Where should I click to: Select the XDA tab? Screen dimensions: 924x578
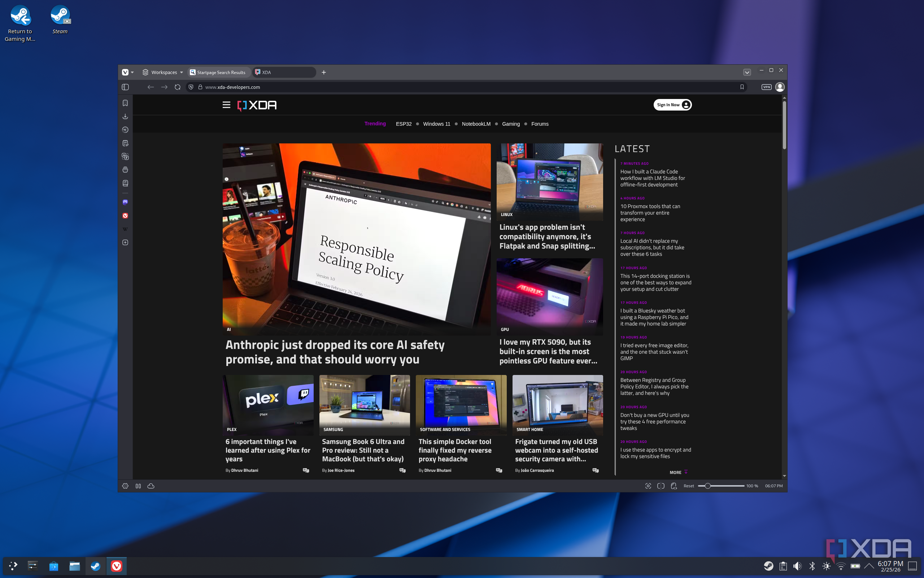pyautogui.click(x=284, y=72)
